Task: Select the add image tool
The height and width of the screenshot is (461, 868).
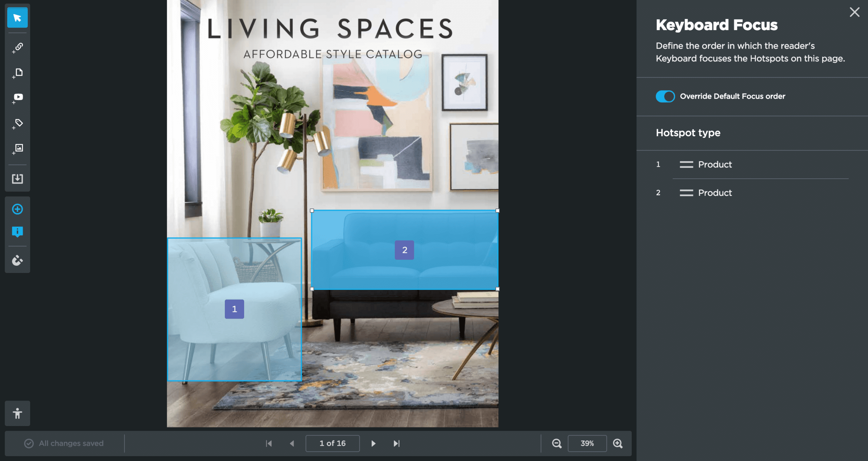Action: coord(18,148)
